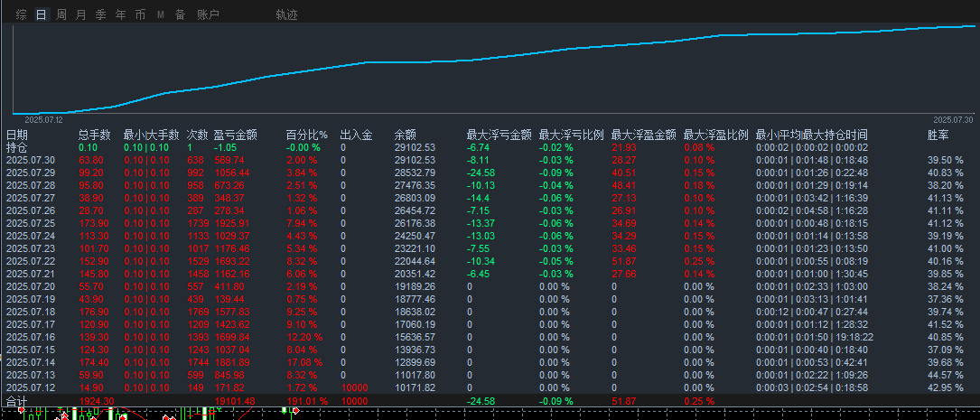
Task: Click the 最大浮亏金额 column header
Action: click(x=499, y=135)
